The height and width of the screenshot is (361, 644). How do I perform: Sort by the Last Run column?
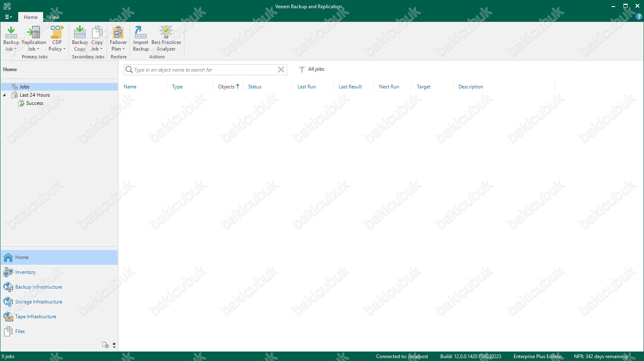click(x=307, y=87)
